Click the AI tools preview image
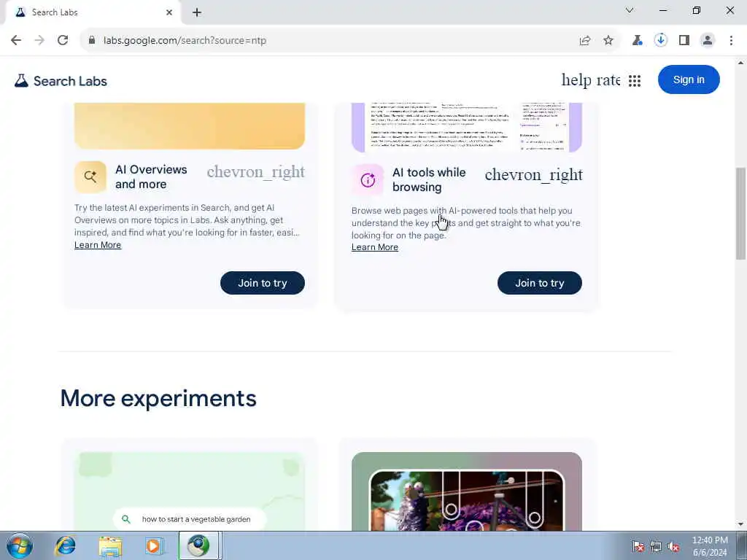The height and width of the screenshot is (560, 747). point(466,127)
